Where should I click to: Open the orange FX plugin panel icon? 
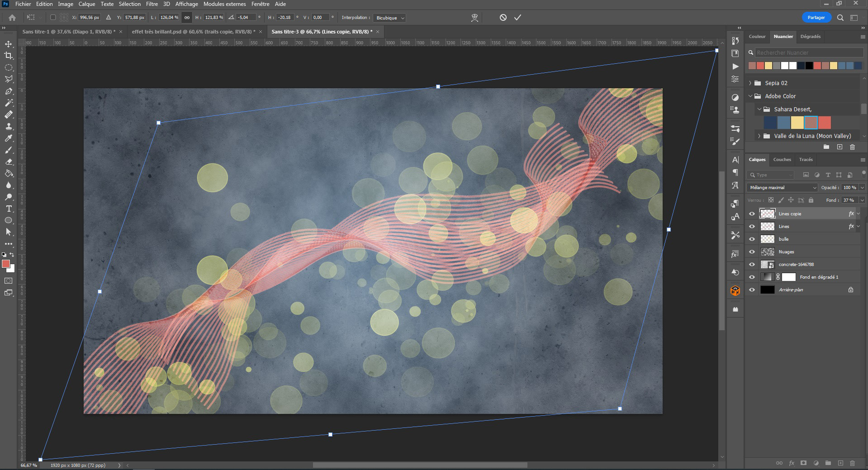pos(735,291)
